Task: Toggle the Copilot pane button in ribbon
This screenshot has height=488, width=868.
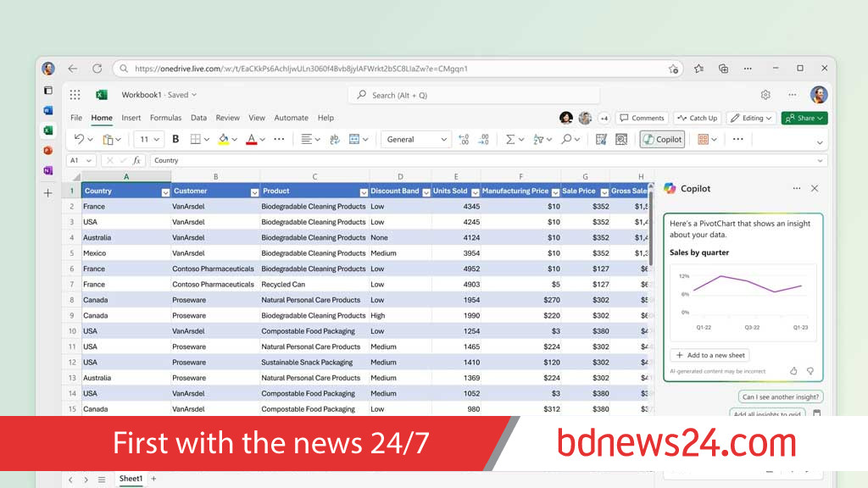Action: (x=662, y=140)
